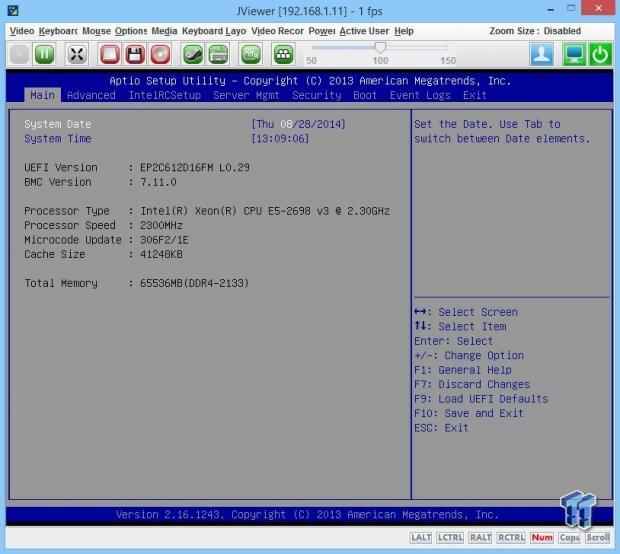Open the Video Record menu
Viewport: 620px width, 554px height.
(277, 31)
